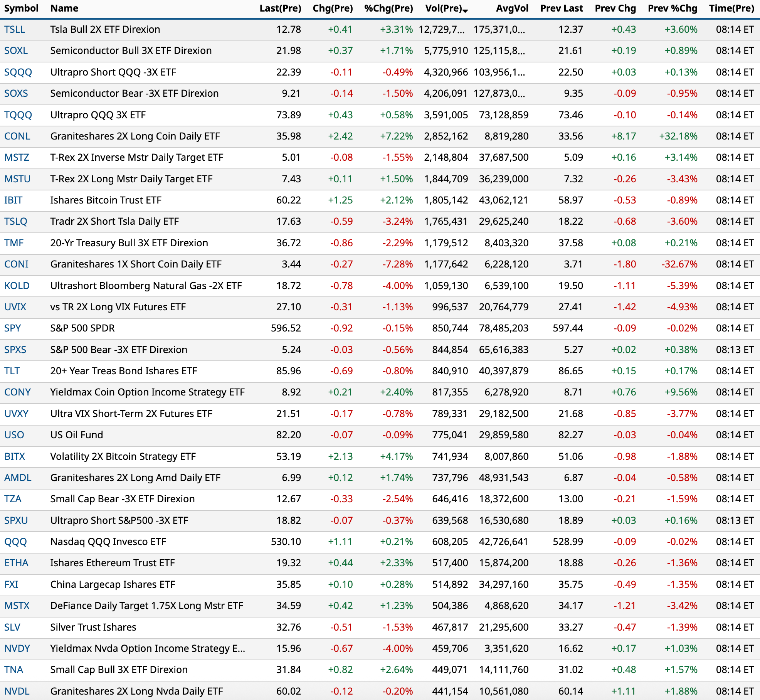Sort by AvgVol column header
The height and width of the screenshot is (700, 760).
coord(512,8)
